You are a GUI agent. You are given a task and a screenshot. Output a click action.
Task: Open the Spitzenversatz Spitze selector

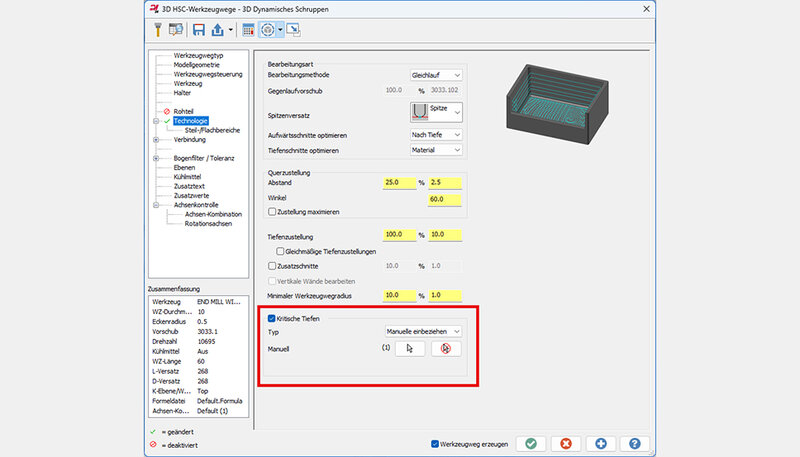click(436, 112)
